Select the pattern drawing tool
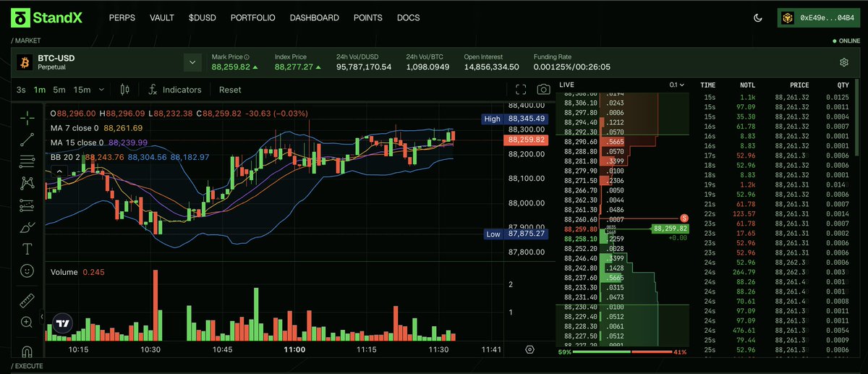The height and width of the screenshot is (374, 868). [x=27, y=182]
